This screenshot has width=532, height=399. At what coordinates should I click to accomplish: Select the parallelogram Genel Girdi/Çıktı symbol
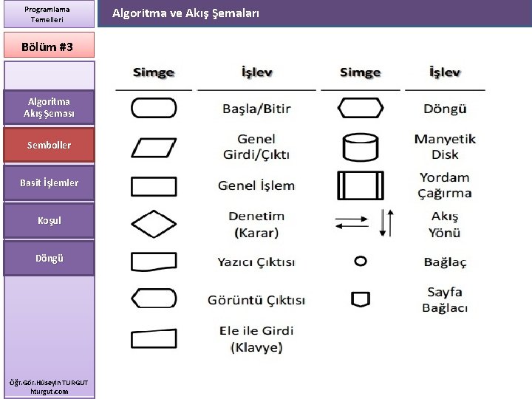pyautogui.click(x=154, y=148)
